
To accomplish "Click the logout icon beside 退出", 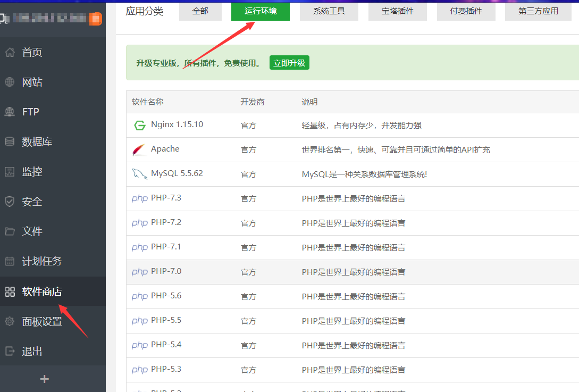I will click(10, 351).
